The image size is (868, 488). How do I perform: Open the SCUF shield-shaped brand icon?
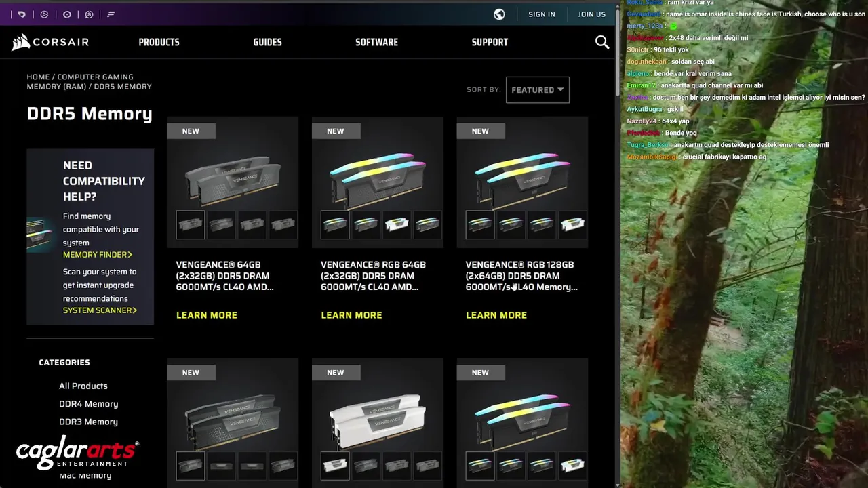click(x=22, y=14)
